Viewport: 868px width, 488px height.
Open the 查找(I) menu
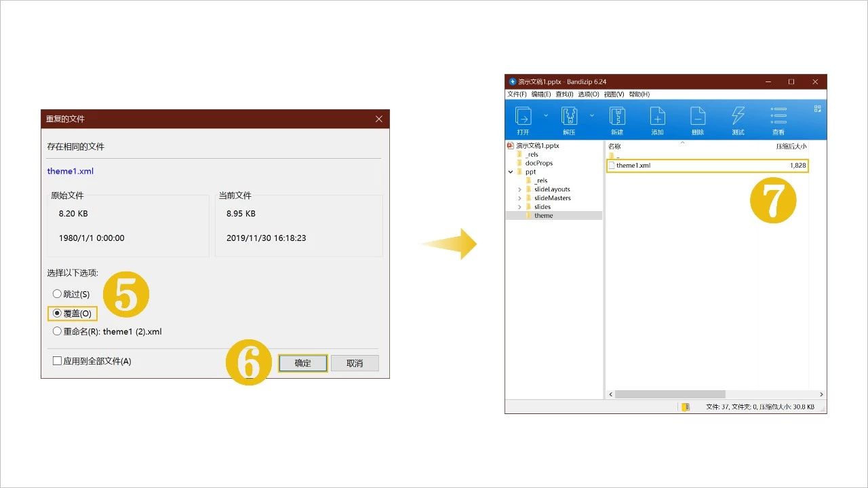tap(564, 94)
